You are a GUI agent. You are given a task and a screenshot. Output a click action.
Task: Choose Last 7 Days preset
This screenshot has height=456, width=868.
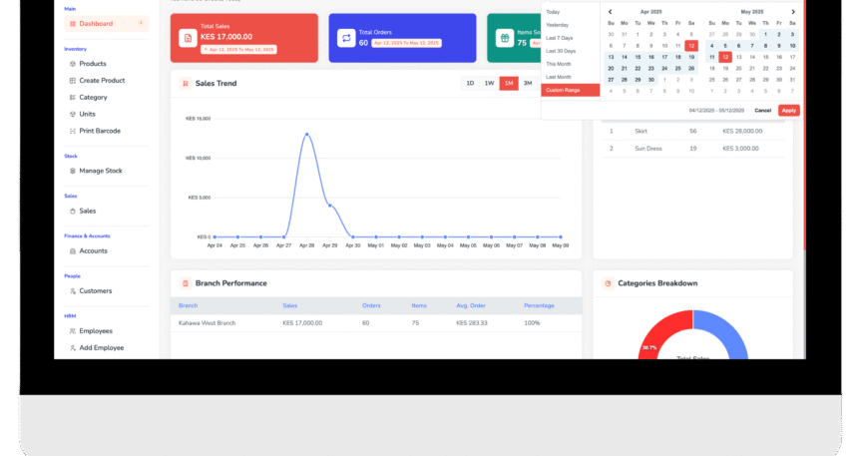click(x=570, y=38)
